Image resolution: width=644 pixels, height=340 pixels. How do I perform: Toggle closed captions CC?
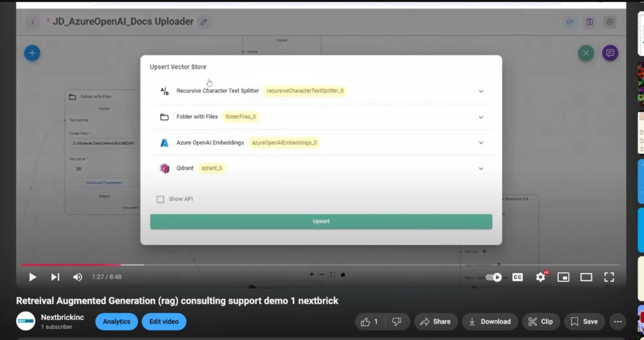(x=518, y=277)
